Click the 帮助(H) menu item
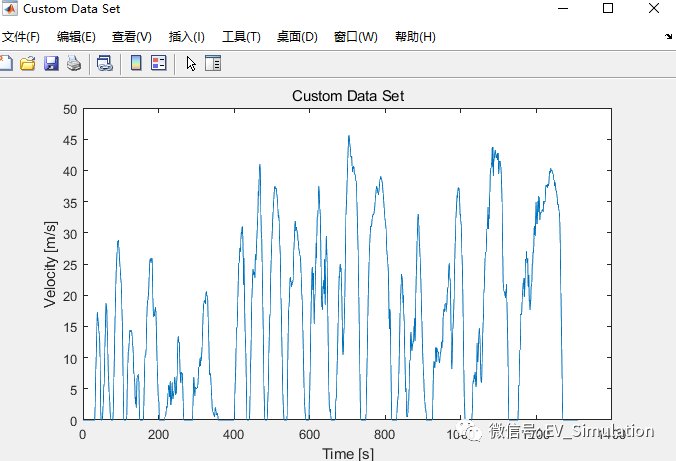This screenshot has width=676, height=461. [415, 37]
